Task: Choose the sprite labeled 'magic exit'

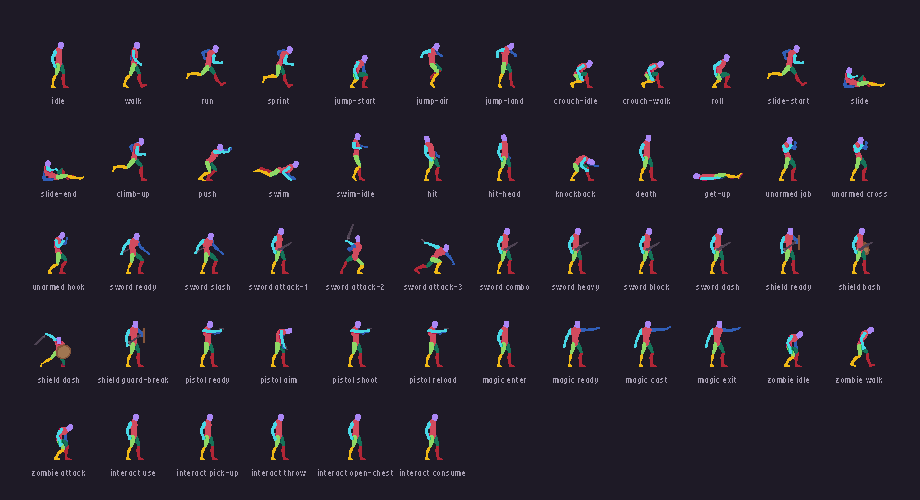Action: pos(722,344)
